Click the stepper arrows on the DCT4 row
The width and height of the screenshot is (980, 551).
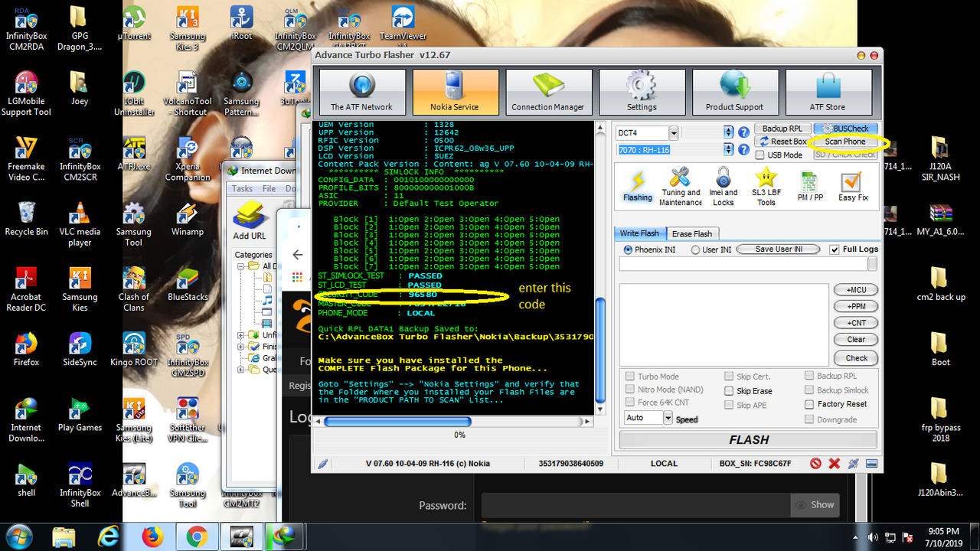tap(729, 132)
